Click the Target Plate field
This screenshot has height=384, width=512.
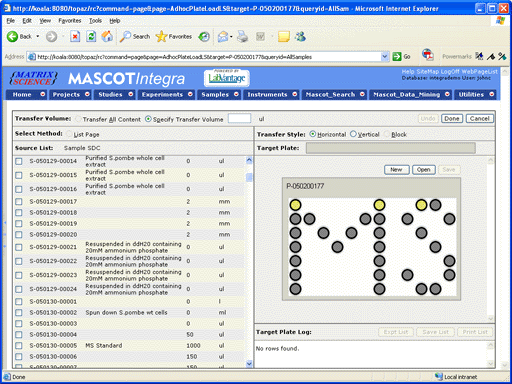pyautogui.click(x=390, y=148)
